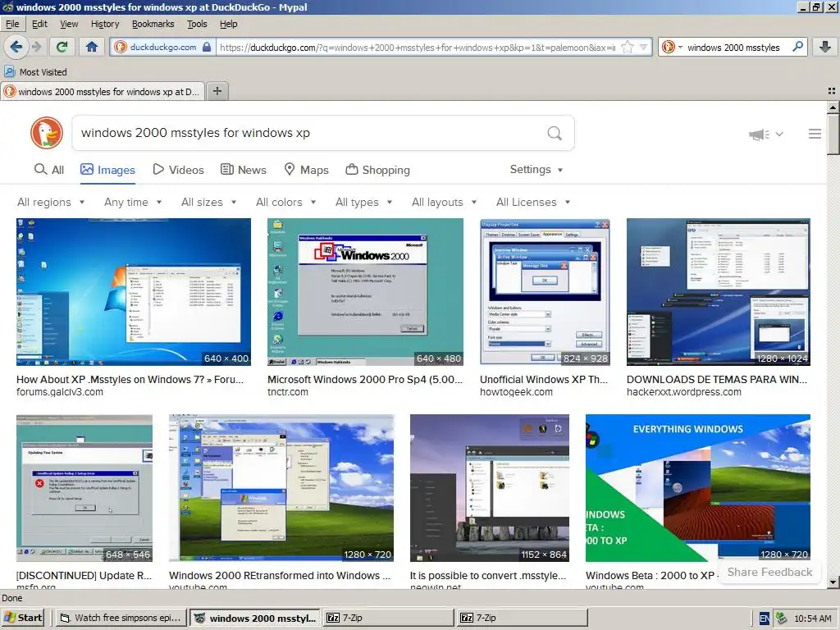Screen dimensions: 840x630
Task: Open the howtogeek.com result link
Action: point(516,391)
